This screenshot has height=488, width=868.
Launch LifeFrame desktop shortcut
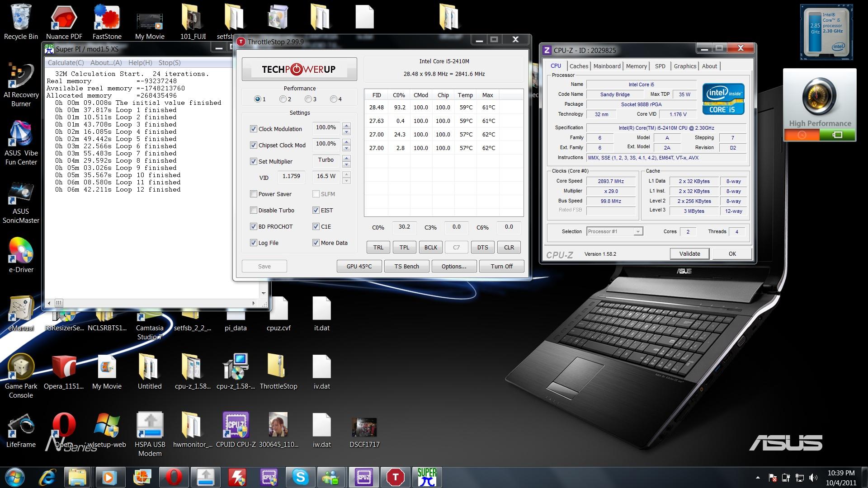click(21, 430)
